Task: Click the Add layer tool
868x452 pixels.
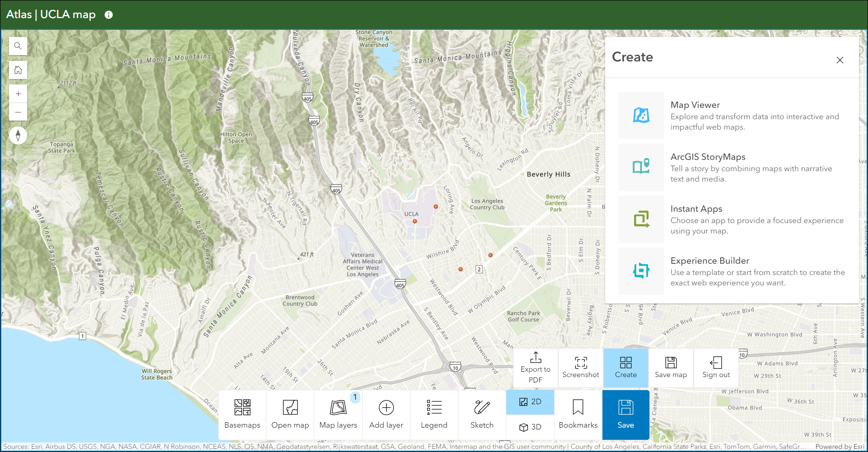Action: point(386,415)
